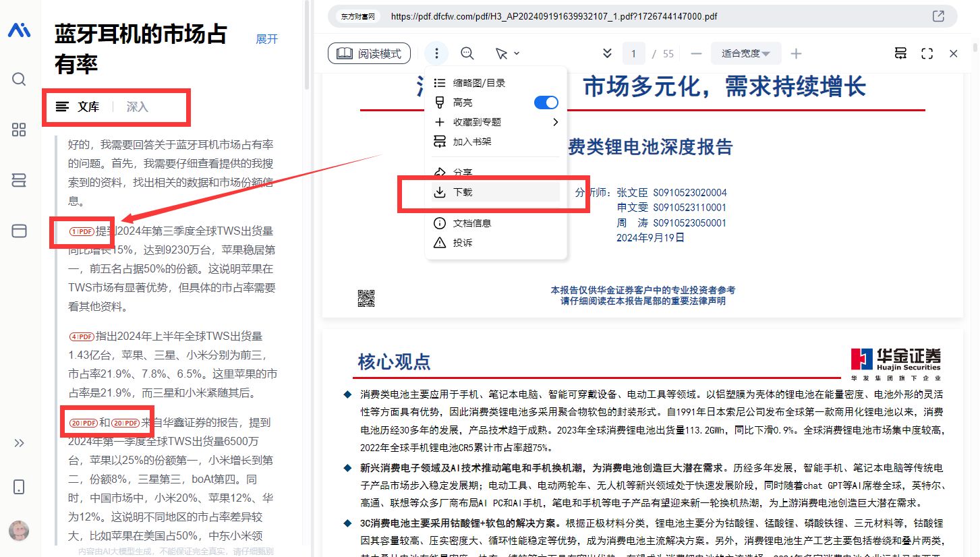980x557 pixels.
Task: Click the 蓝牙耳机的市场占有率 title
Action: coord(141,49)
